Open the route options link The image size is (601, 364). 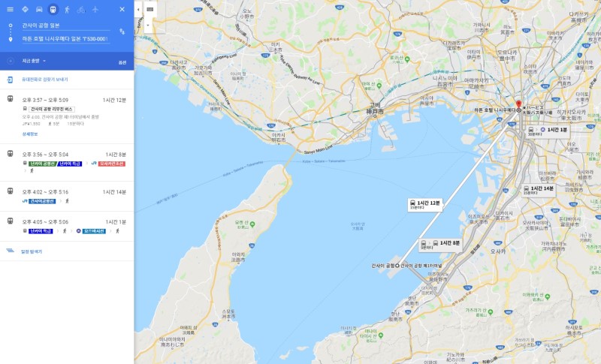click(122, 62)
